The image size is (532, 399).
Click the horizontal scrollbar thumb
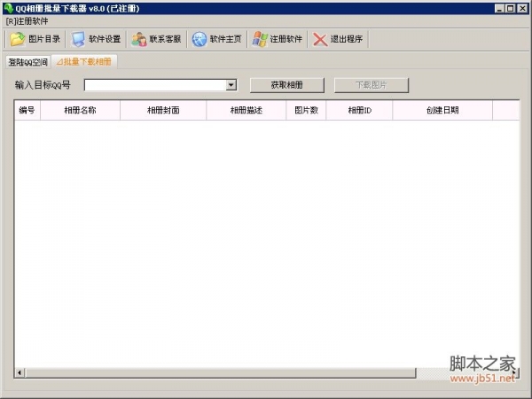click(221, 372)
